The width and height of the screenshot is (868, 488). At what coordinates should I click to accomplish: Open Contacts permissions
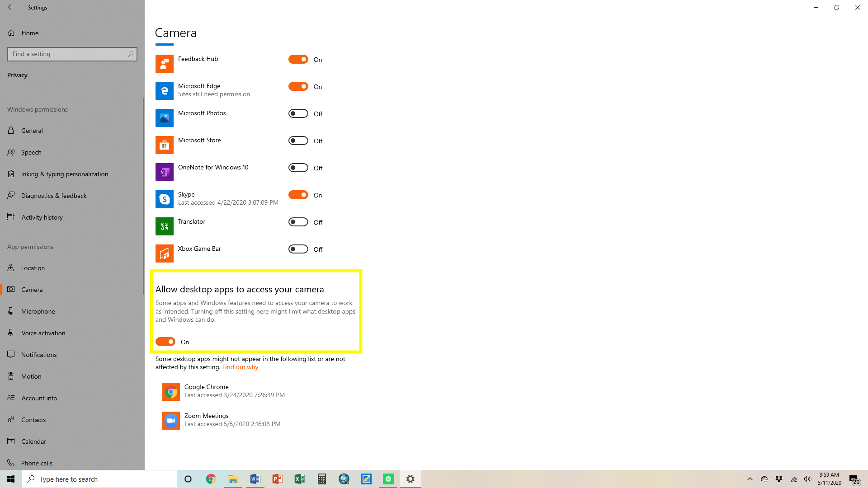[72, 420]
